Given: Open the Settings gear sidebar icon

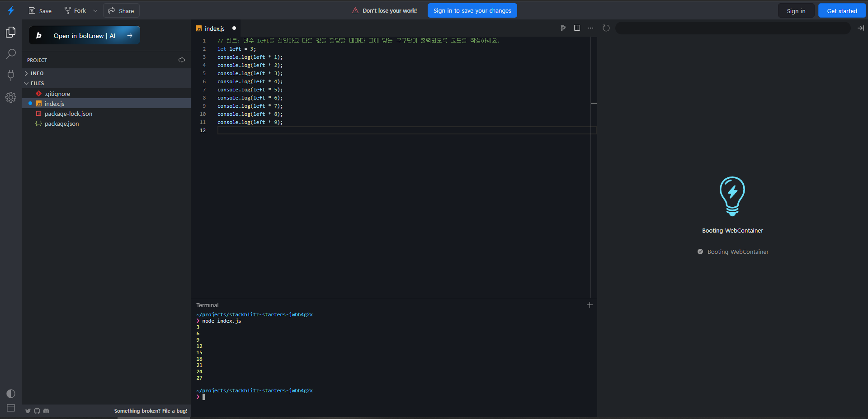Looking at the screenshot, I should (x=11, y=97).
